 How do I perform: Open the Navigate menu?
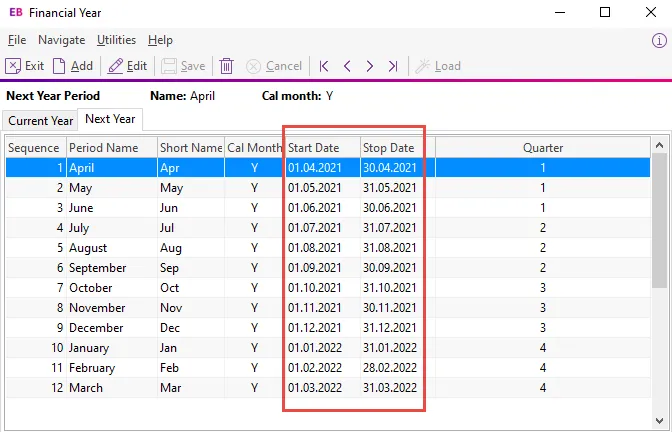coord(61,40)
